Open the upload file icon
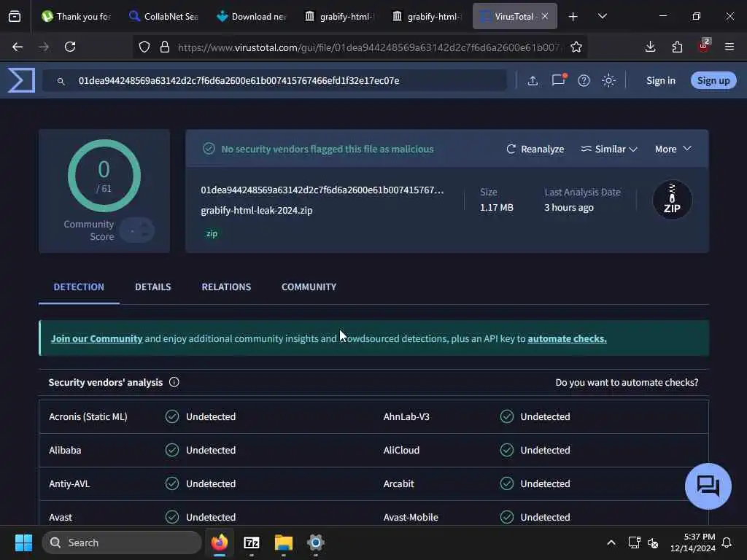Viewport: 747px width, 560px height. tap(533, 80)
